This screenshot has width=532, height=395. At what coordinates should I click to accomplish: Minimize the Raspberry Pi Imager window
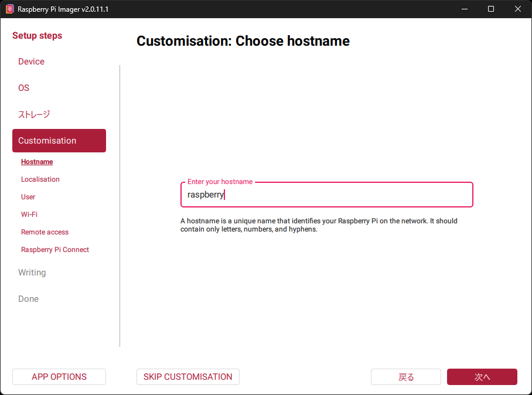pyautogui.click(x=465, y=9)
